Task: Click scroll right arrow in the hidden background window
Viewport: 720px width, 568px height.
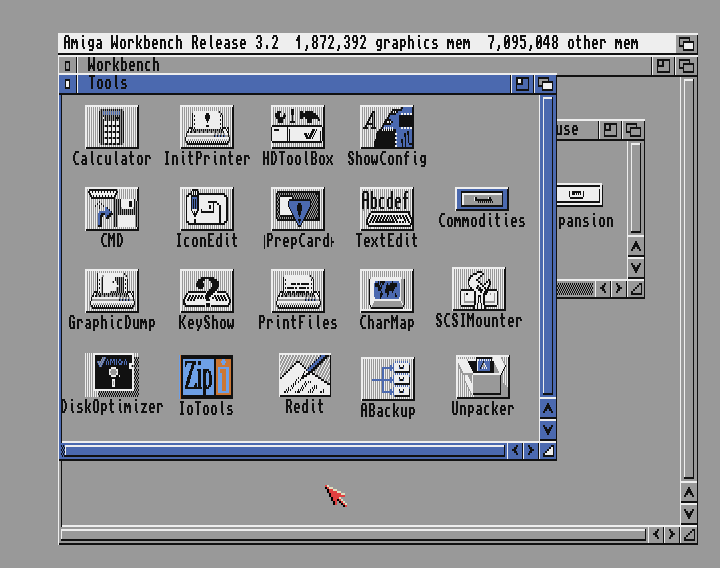Action: [619, 288]
